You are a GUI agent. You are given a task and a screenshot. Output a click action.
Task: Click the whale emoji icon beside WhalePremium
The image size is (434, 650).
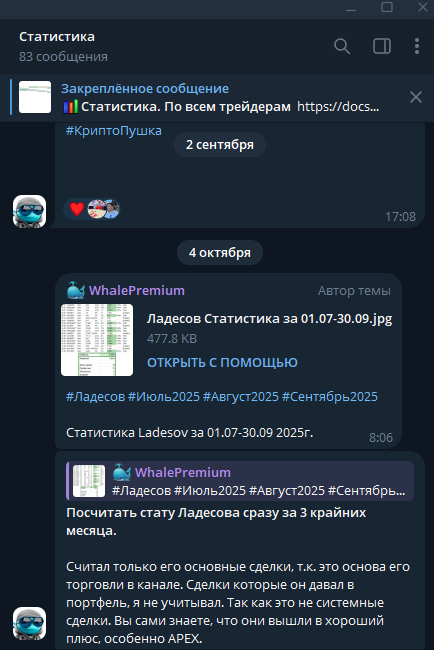point(76,290)
